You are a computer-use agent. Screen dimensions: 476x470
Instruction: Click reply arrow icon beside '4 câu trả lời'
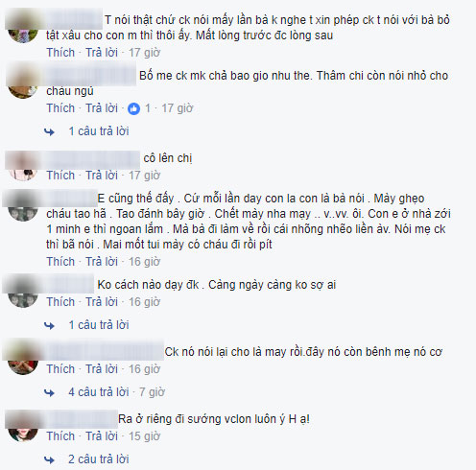tap(49, 392)
